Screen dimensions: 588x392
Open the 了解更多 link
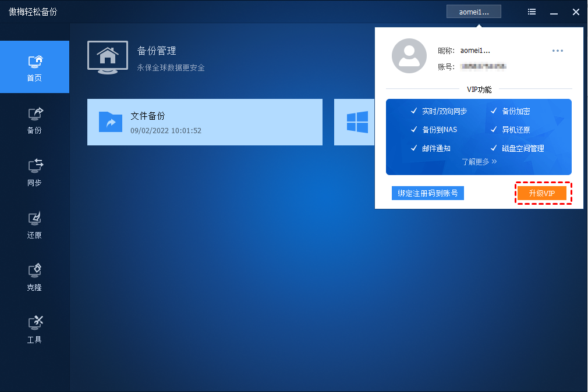(479, 162)
